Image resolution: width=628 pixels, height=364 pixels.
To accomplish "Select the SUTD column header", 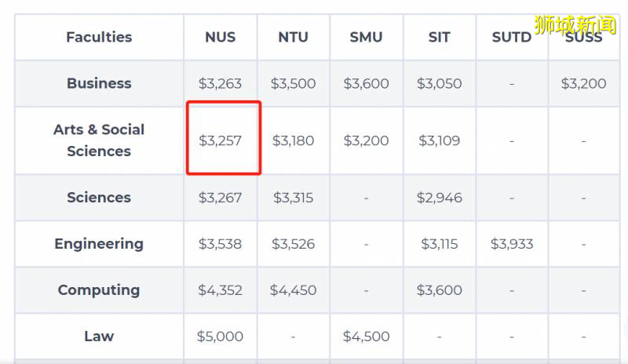I will tap(511, 37).
